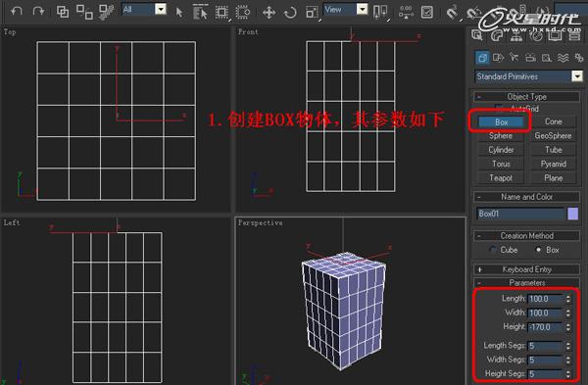
Task: Click the Cylinder primitive button
Action: click(501, 150)
